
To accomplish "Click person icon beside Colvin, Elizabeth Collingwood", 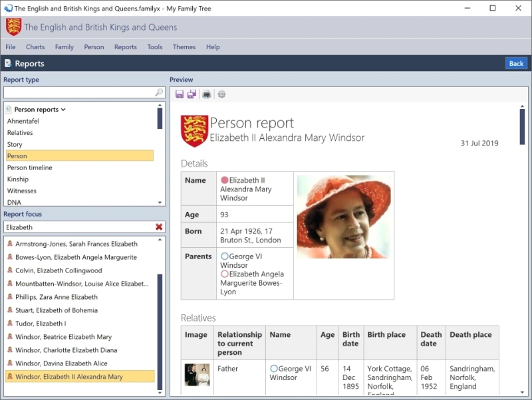I will (10, 270).
